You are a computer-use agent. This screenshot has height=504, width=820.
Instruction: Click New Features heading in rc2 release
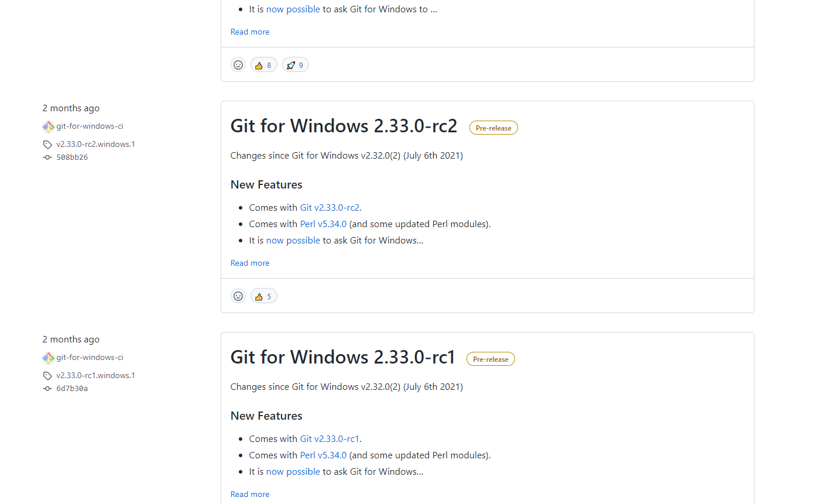click(x=266, y=184)
